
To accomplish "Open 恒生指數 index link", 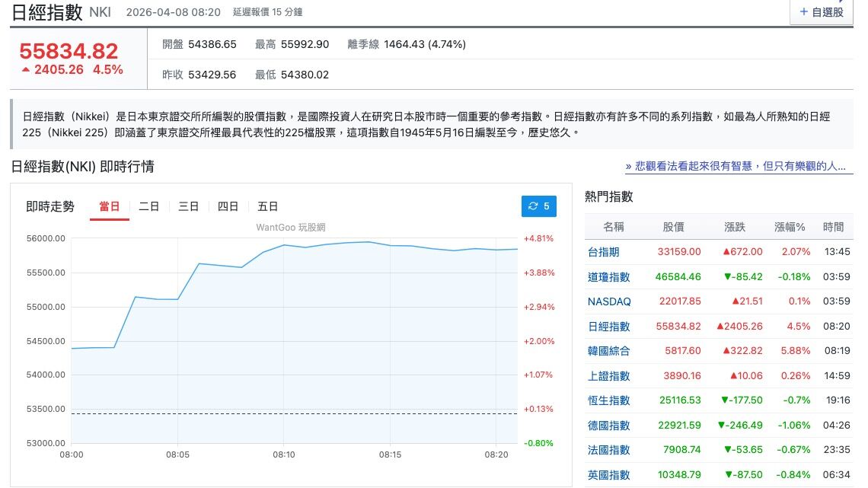I will coord(608,400).
